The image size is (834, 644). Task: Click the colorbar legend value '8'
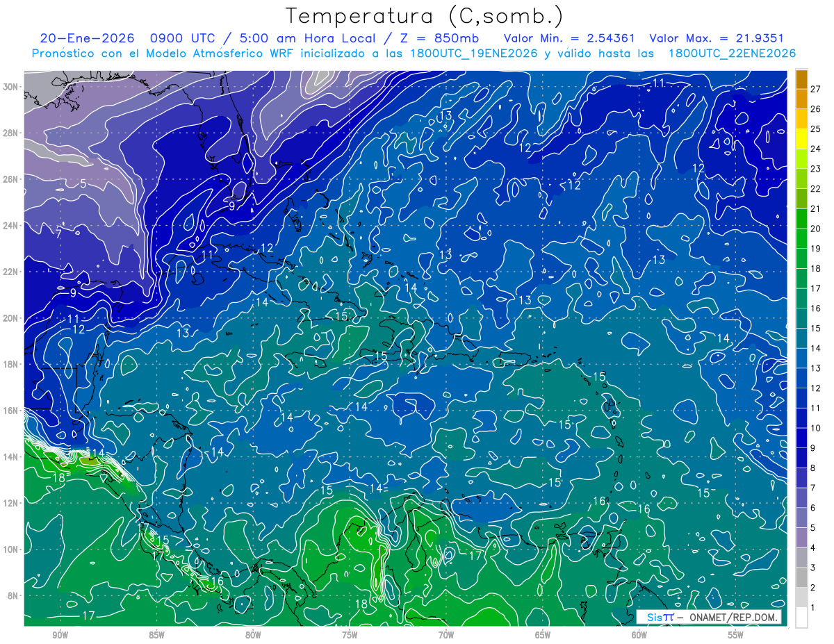tap(813, 468)
